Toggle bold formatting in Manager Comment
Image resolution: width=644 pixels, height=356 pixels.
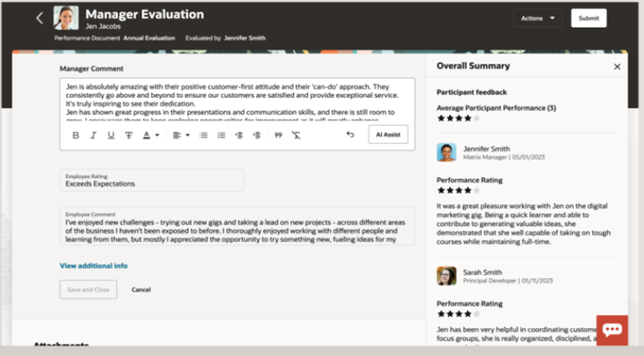click(76, 135)
